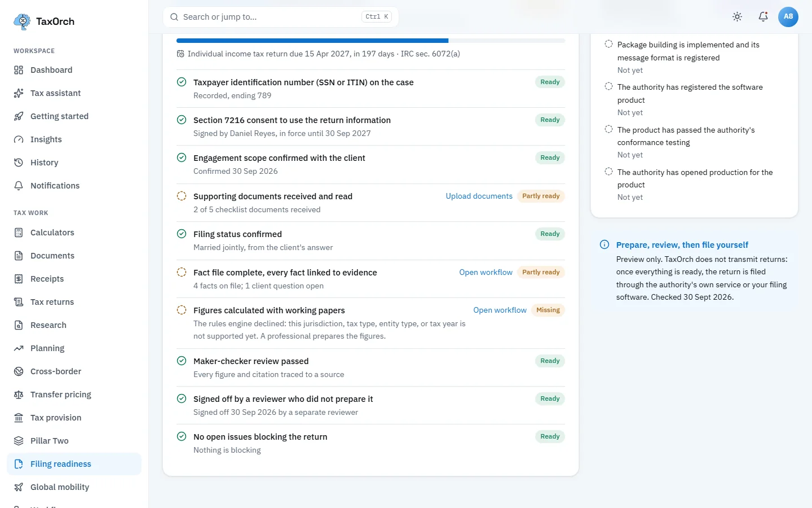
Task: Click "Engagement scope confirmed with the client" text
Action: (x=279, y=158)
